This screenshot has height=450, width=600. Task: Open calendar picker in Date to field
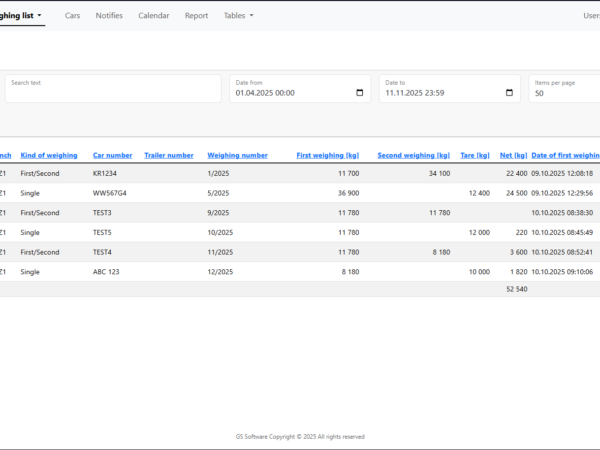[509, 93]
